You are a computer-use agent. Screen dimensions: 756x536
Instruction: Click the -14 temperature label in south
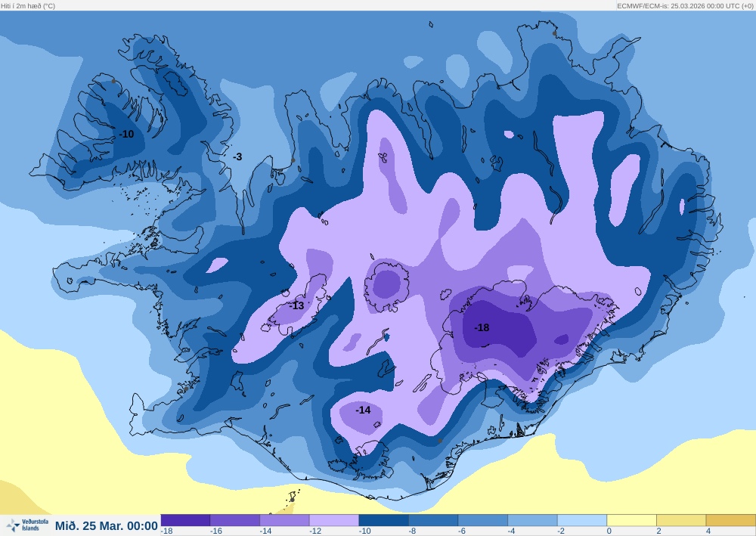[363, 410]
